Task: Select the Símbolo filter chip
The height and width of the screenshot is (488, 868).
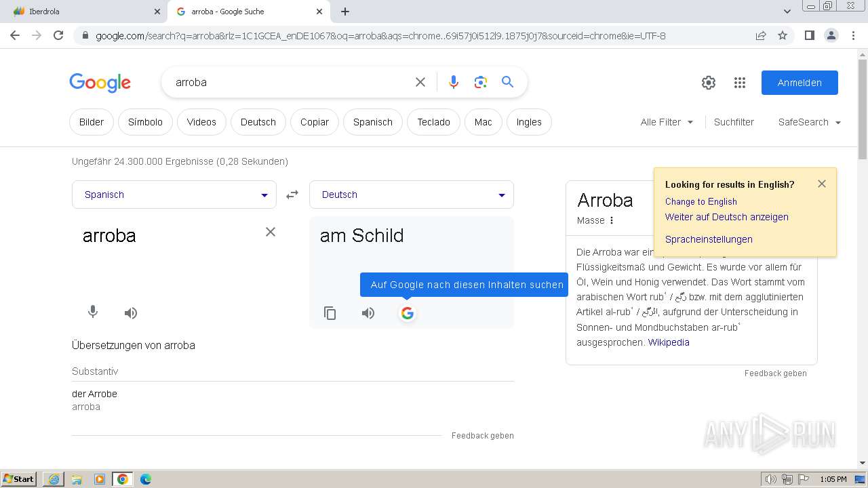Action: pyautogui.click(x=145, y=122)
